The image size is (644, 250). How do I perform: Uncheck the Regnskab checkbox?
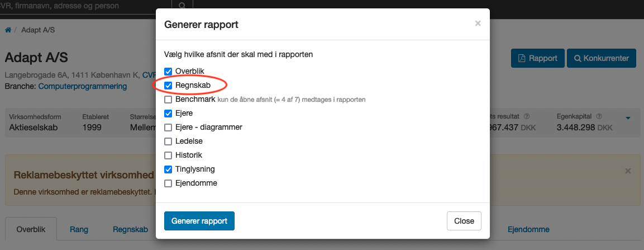tap(168, 86)
